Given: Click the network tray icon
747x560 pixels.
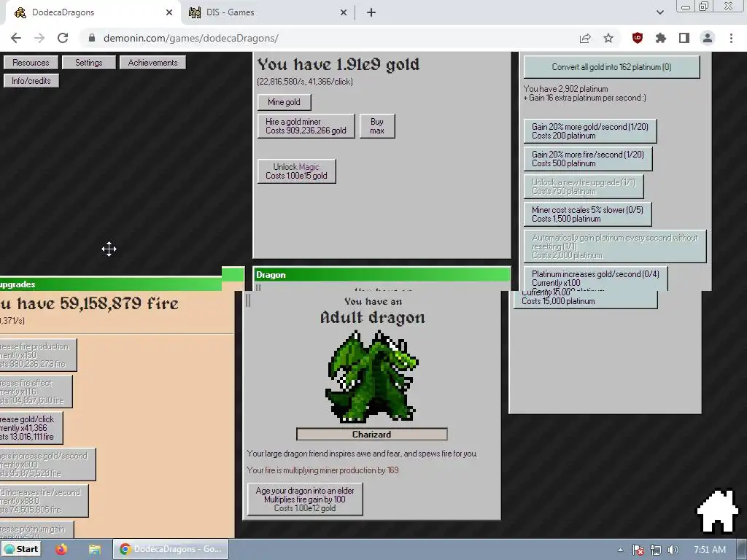Looking at the screenshot, I should pyautogui.click(x=656, y=550).
